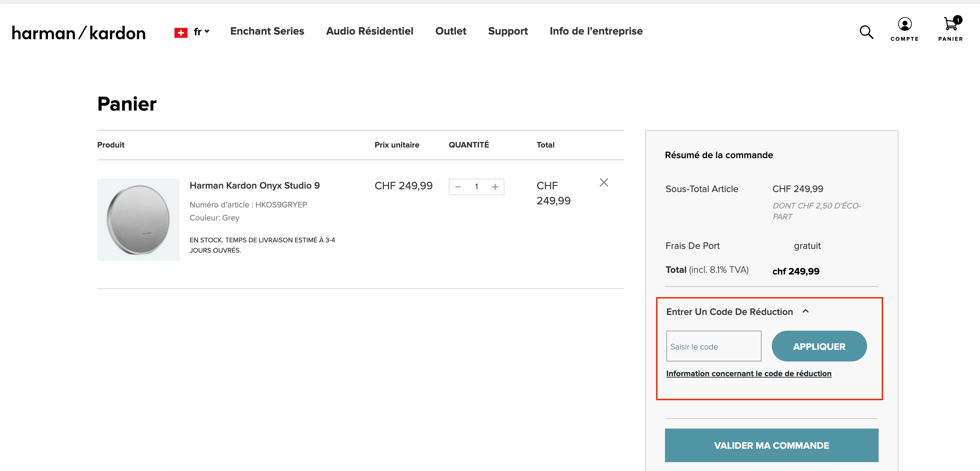
Task: Click VALIDER MA COMMANDE
Action: pyautogui.click(x=771, y=445)
